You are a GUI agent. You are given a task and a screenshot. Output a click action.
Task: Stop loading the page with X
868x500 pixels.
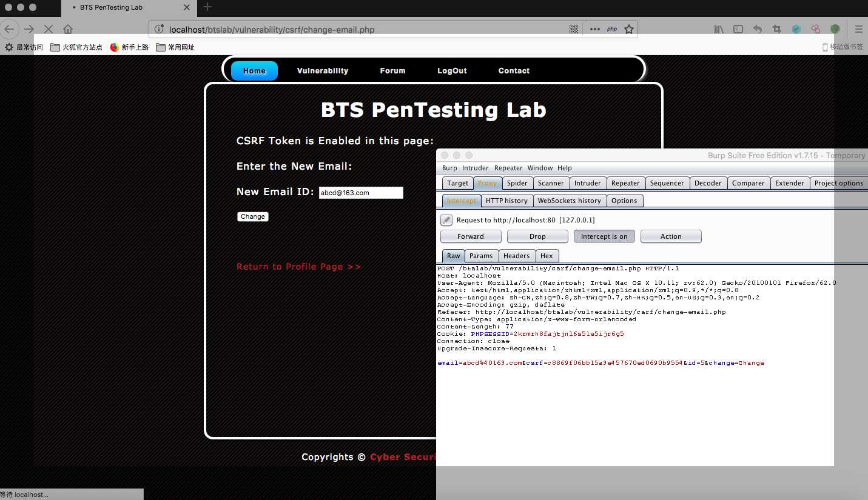(x=49, y=29)
